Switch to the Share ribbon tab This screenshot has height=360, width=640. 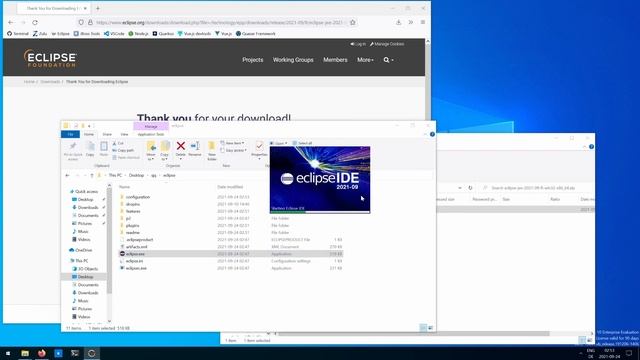click(107, 134)
